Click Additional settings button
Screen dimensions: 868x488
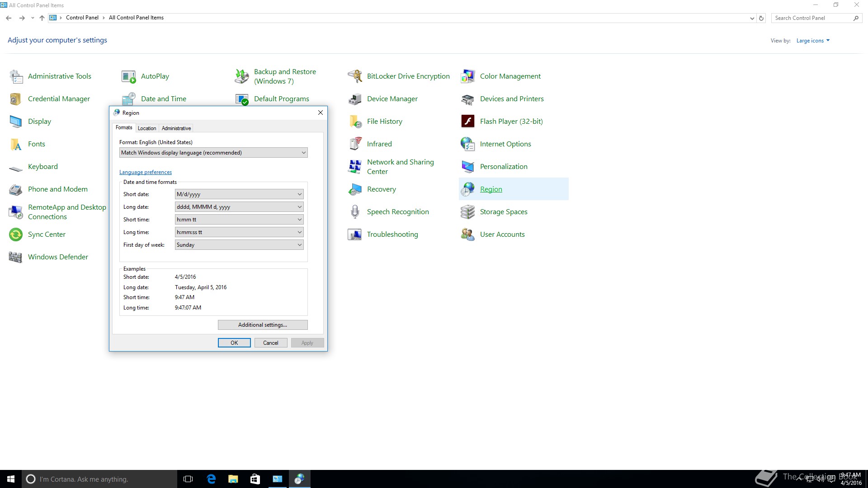263,325
